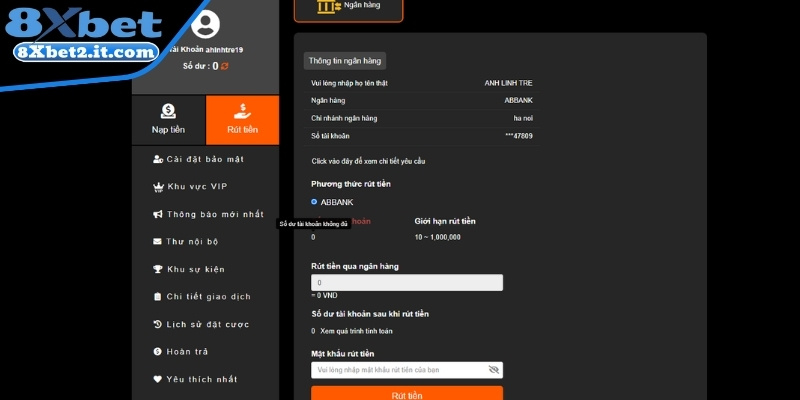Click the Cài đặt bảo mật user icon
Screen dimensions: 800x400
point(158,159)
